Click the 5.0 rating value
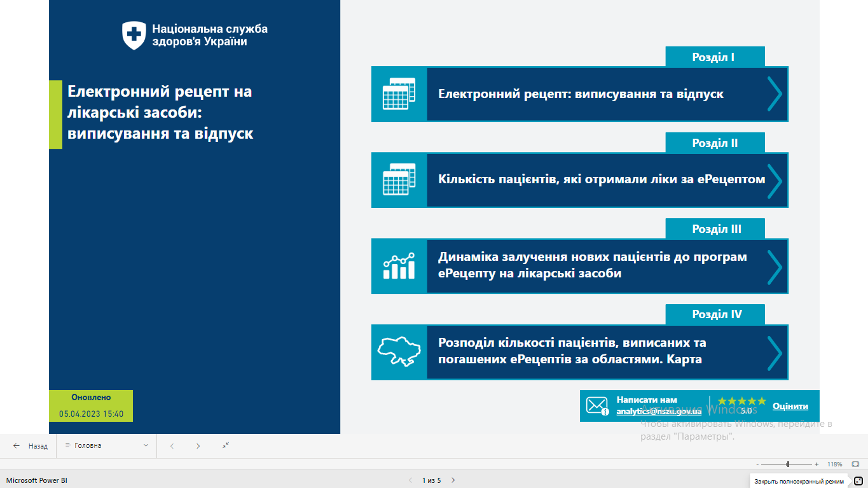 tap(747, 411)
